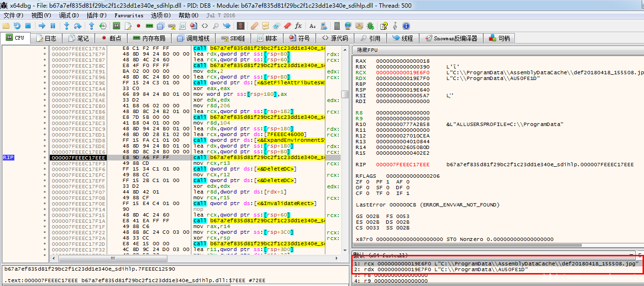Click the green bug plus icon
Image resolution: width=644 pixels, height=286 pixels.
(x=370, y=26)
